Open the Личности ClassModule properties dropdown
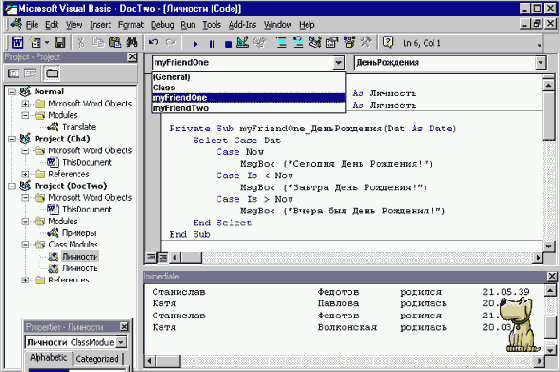This screenshot has height=372, width=560. coord(121,342)
